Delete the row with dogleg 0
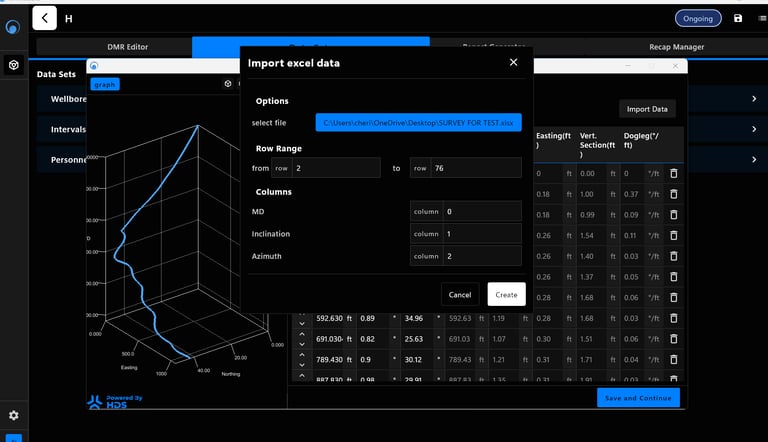The width and height of the screenshot is (768, 442). click(674, 173)
